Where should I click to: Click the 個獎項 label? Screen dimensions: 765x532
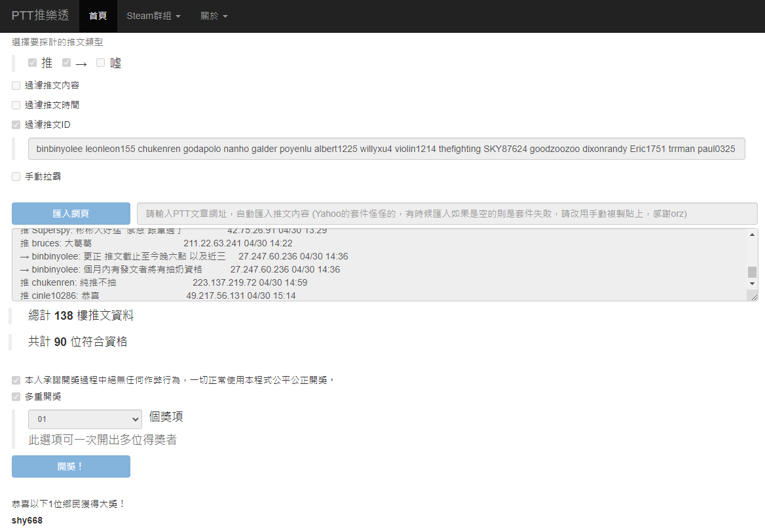tap(166, 416)
